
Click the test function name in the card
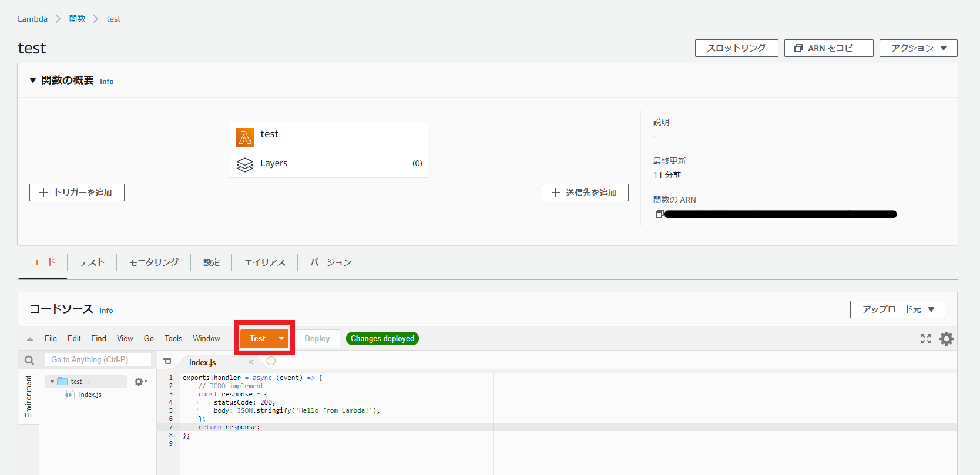[270, 134]
